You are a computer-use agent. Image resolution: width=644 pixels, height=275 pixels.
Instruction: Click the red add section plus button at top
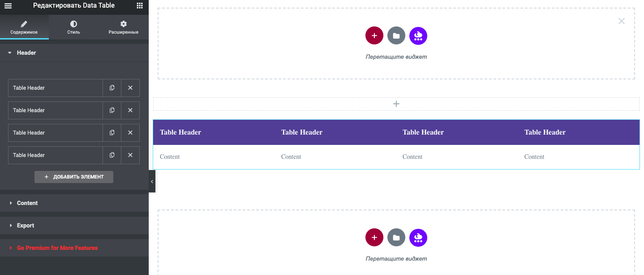374,36
